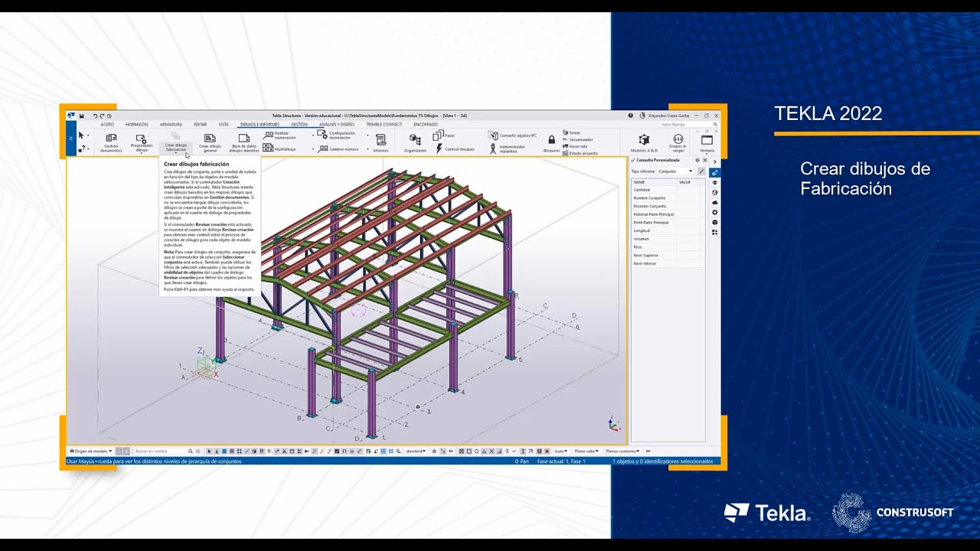Viewport: 980px width, 551px height.
Task: Open the undo history clock icon
Action: (x=109, y=116)
